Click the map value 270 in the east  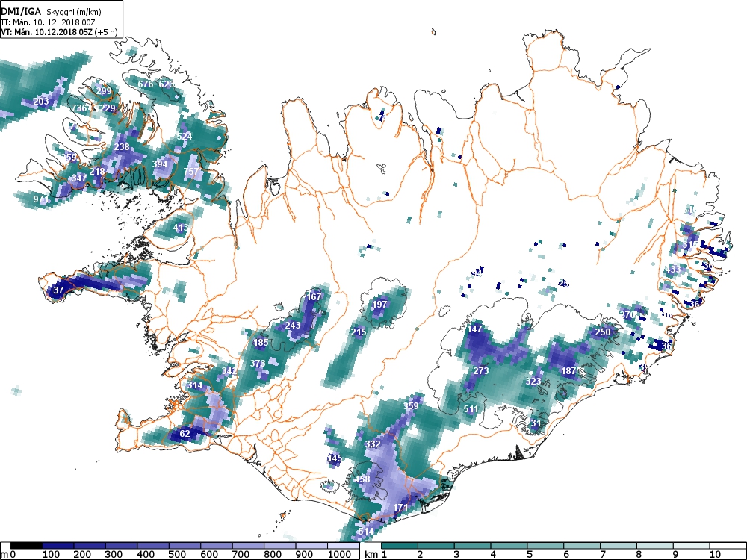click(x=627, y=315)
